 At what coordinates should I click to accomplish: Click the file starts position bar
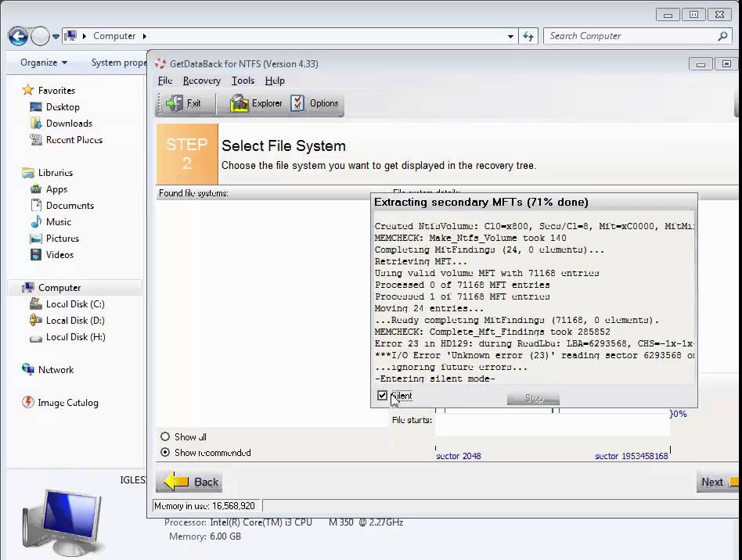(x=553, y=424)
